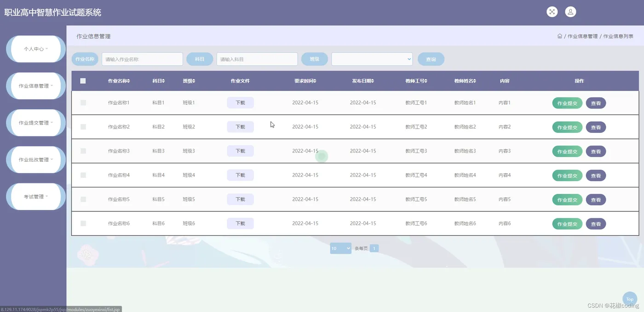Click 作业提交 for 作业名称1
Image resolution: width=644 pixels, height=312 pixels.
point(567,103)
